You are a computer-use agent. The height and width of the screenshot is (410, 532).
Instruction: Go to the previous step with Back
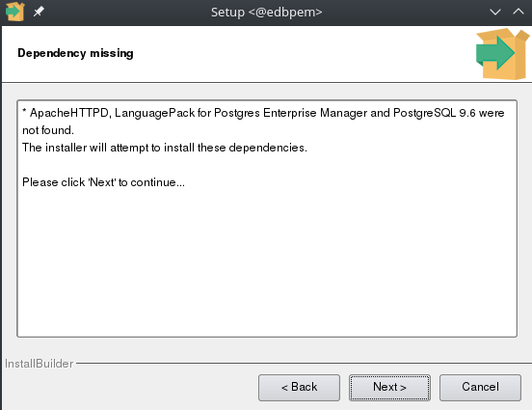click(299, 388)
